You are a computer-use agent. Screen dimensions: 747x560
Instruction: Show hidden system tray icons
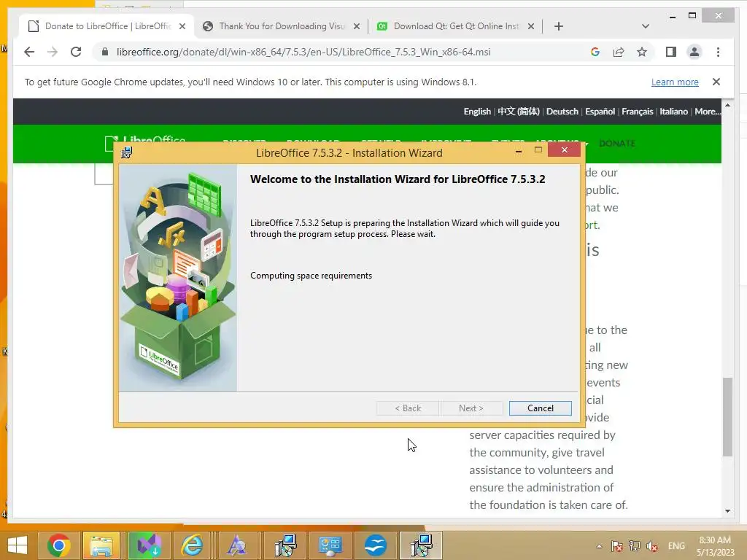(x=599, y=546)
